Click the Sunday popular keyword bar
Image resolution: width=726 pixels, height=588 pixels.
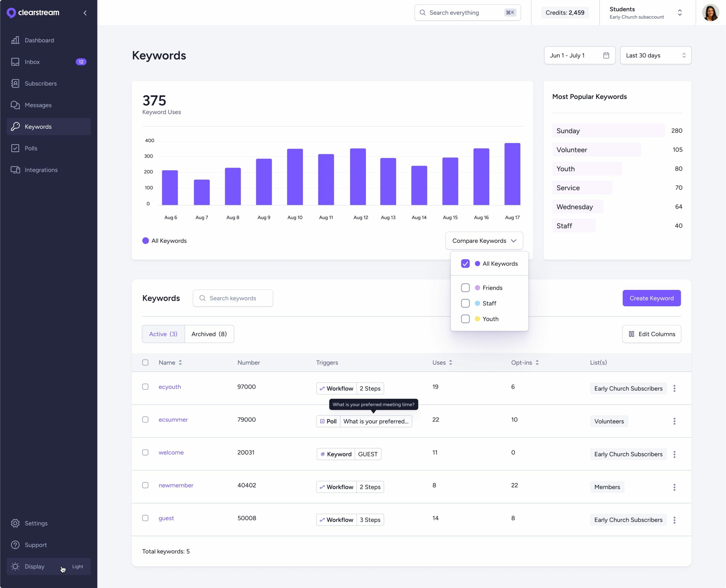pyautogui.click(x=609, y=131)
